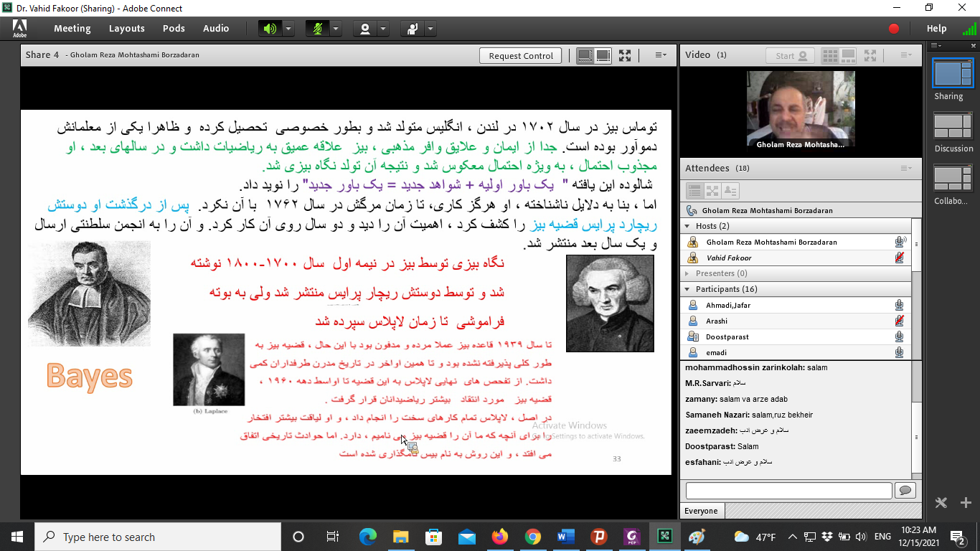
Task: Mute the green speaker icon in toolbar
Action: [x=272, y=28]
